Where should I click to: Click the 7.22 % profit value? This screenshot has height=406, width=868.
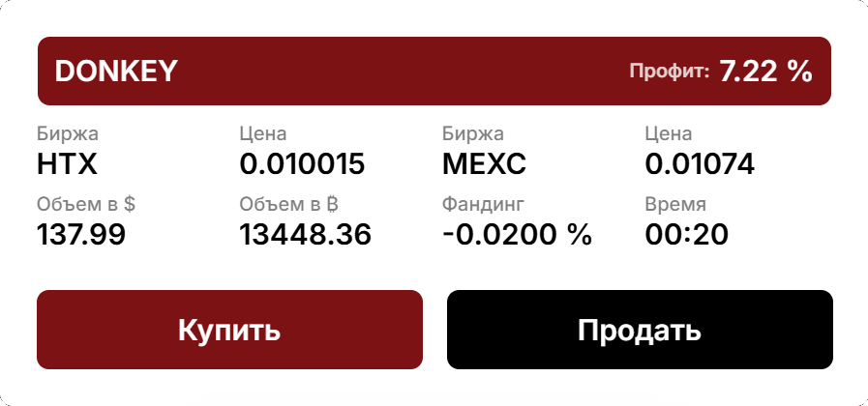click(764, 71)
